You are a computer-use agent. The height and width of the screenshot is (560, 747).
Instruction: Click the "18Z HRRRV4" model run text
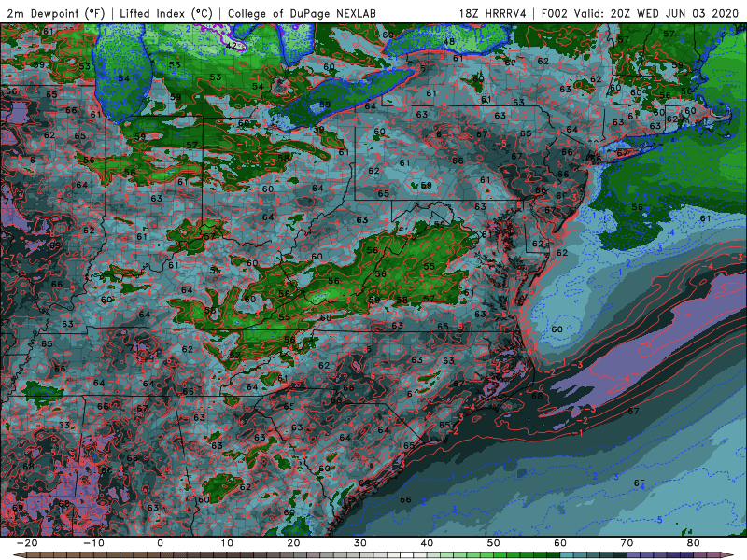coord(493,13)
